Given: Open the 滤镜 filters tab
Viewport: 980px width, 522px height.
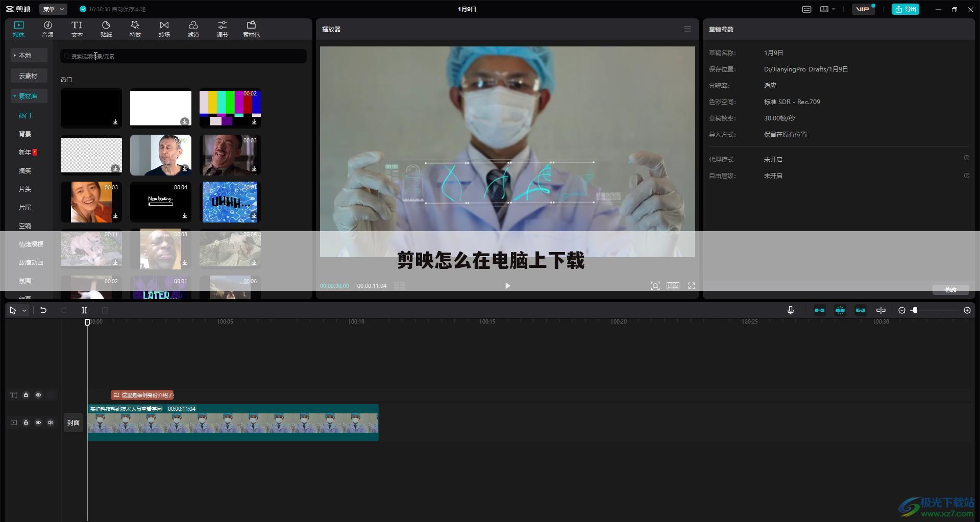Looking at the screenshot, I should 193,29.
